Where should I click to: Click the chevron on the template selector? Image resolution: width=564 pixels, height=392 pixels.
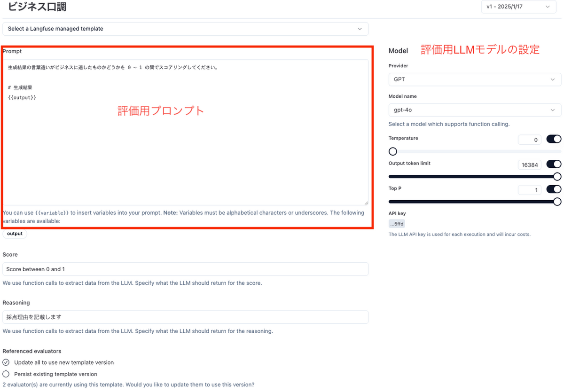[x=360, y=29]
